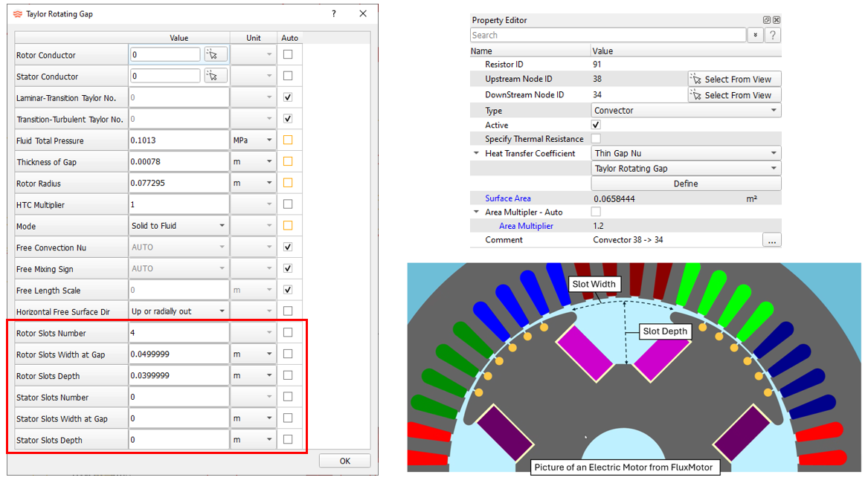
Task: Click Select From View for Upstream Node ID
Action: (734, 80)
